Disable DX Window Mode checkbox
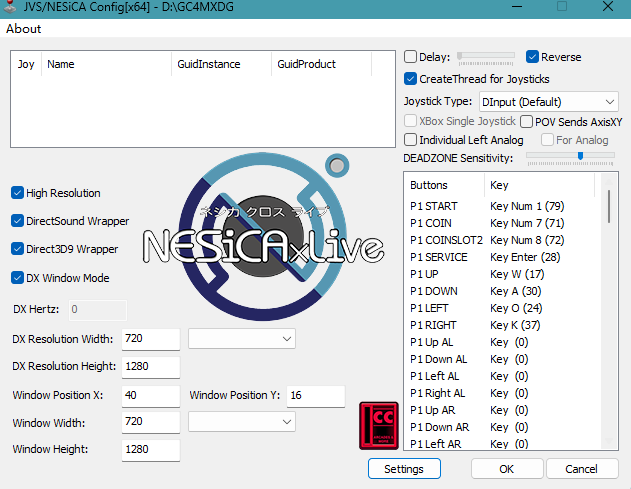This screenshot has height=489, width=631. [x=17, y=278]
